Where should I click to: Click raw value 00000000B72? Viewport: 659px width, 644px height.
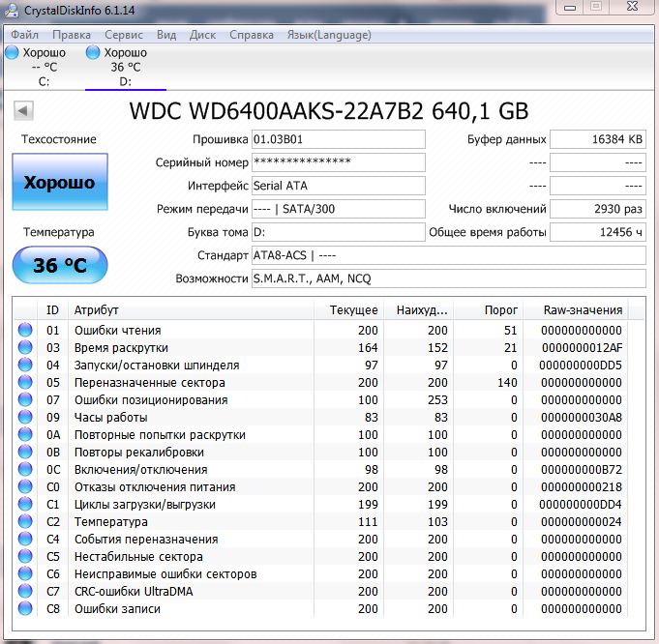click(582, 469)
